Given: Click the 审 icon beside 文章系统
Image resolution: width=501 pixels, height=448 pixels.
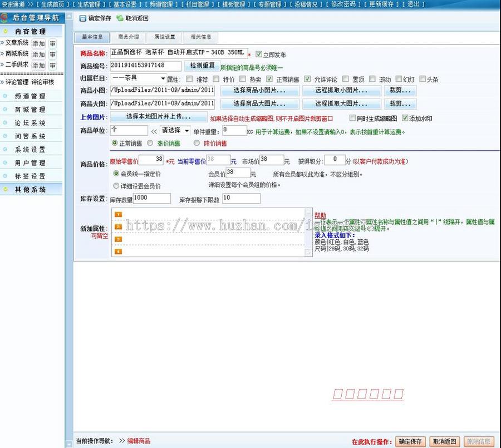Looking at the screenshot, I should click(52, 43).
